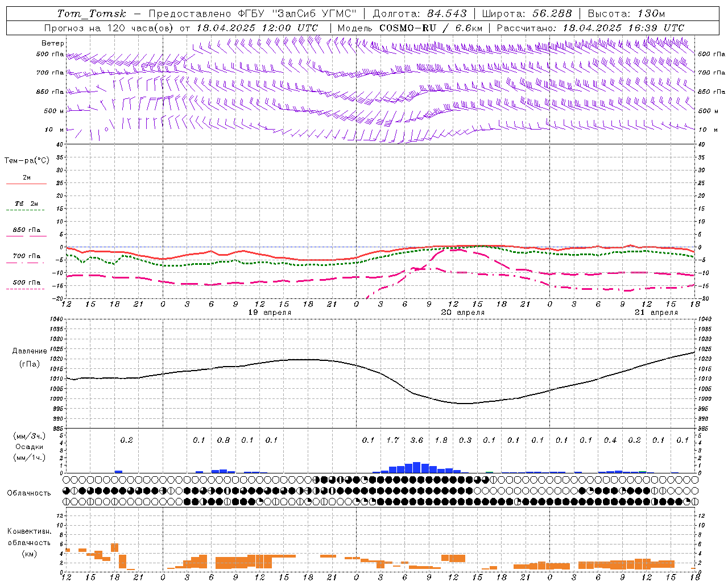Click the Облачность cloud cover label
Image resolution: width=728 pixels, height=582 pixels.
point(28,493)
